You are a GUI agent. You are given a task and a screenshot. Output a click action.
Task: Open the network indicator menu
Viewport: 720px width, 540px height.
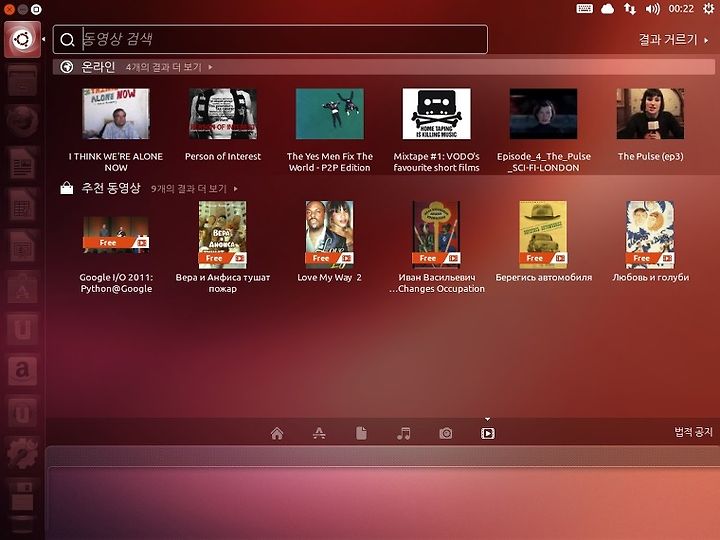[x=630, y=9]
